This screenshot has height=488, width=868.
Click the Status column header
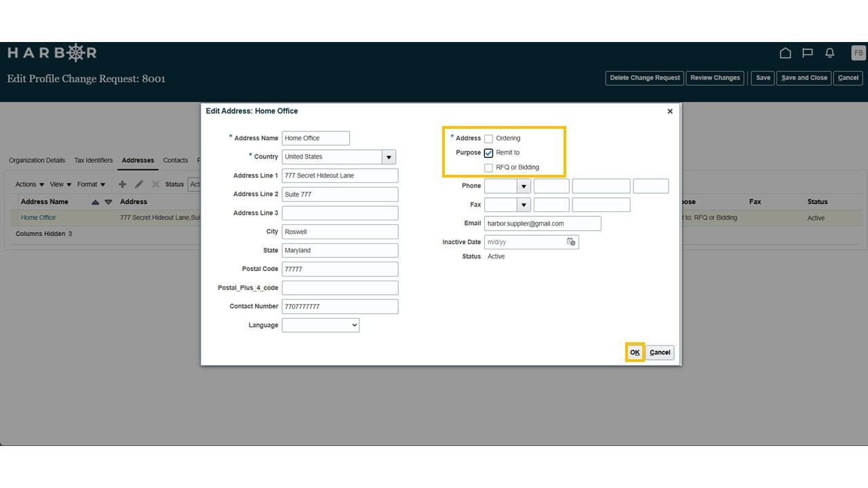817,202
